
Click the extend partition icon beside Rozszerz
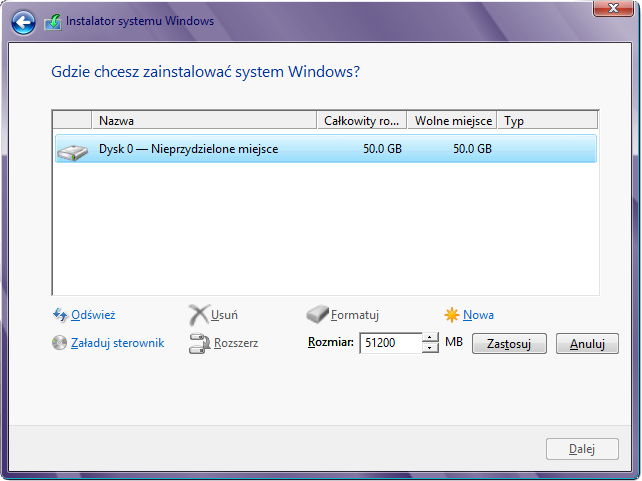199,343
